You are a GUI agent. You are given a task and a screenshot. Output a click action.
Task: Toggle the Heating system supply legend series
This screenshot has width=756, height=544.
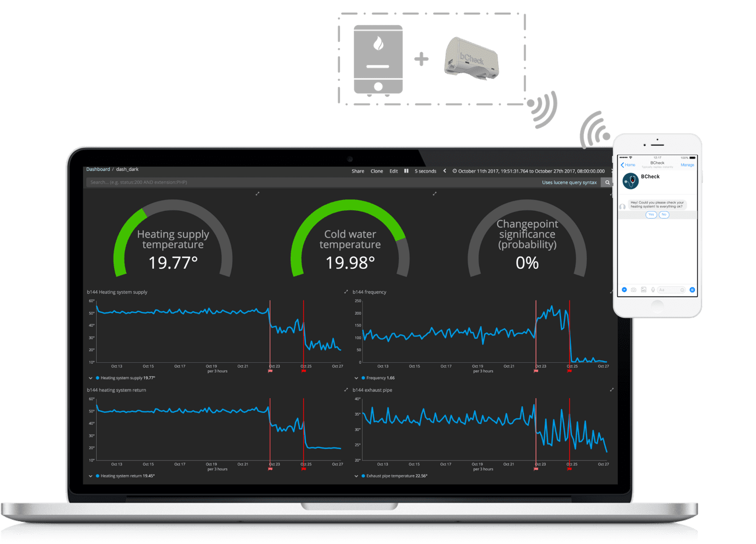coord(98,378)
